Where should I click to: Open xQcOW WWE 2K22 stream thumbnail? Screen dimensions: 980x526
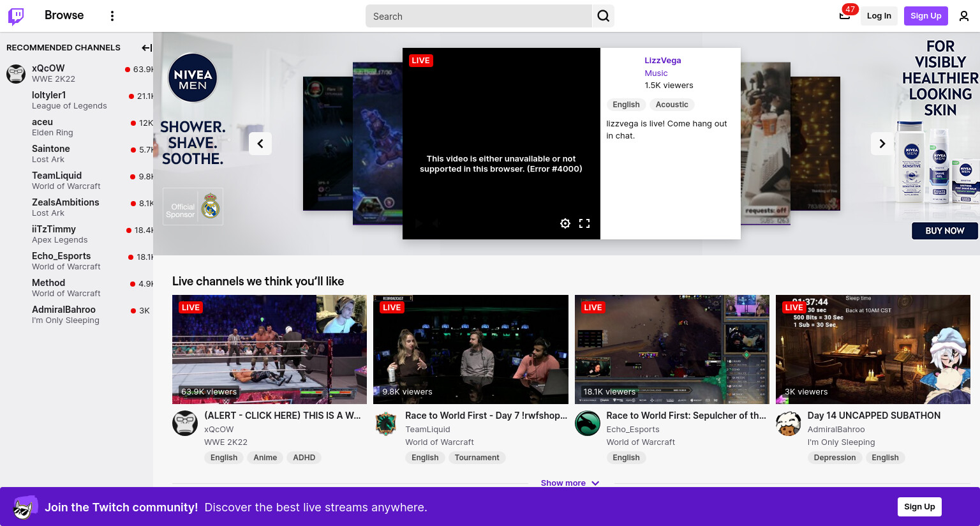click(269, 349)
